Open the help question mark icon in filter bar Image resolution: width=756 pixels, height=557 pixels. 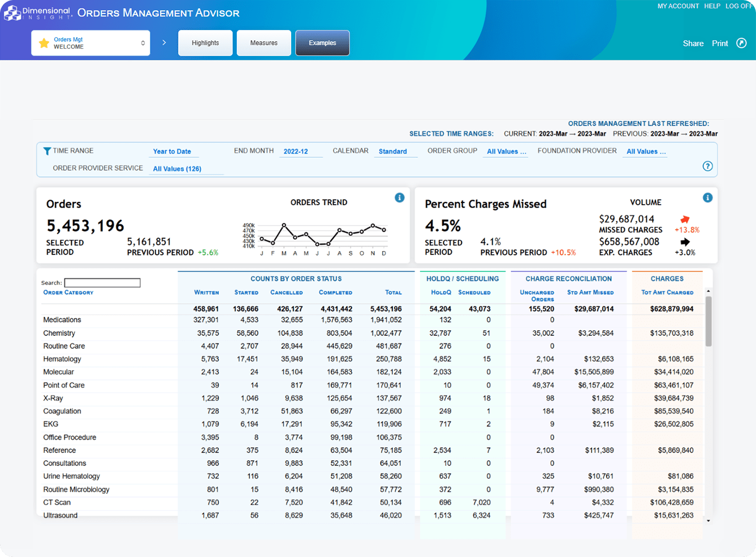[x=707, y=166]
